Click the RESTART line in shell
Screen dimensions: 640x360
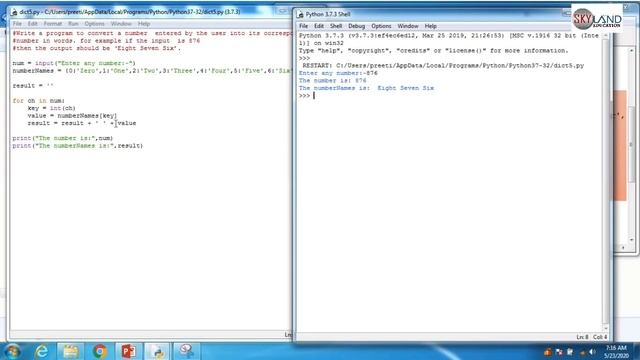(x=443, y=66)
